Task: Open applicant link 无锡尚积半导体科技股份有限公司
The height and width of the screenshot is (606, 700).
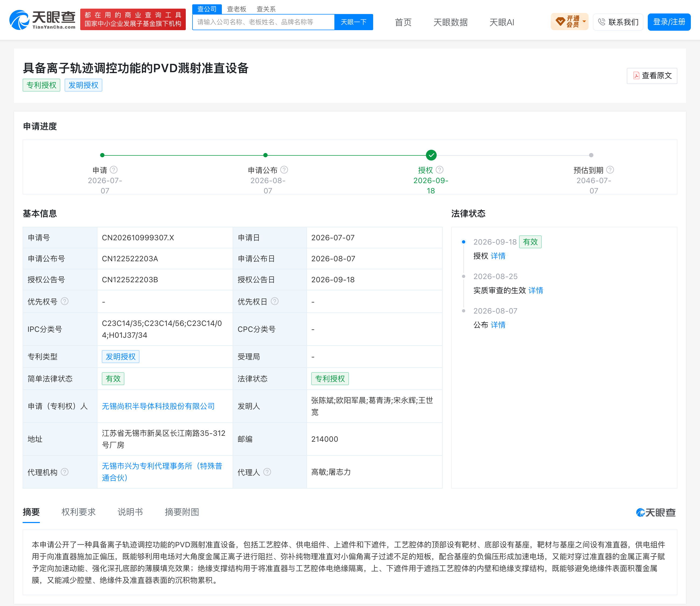Action: click(x=158, y=406)
